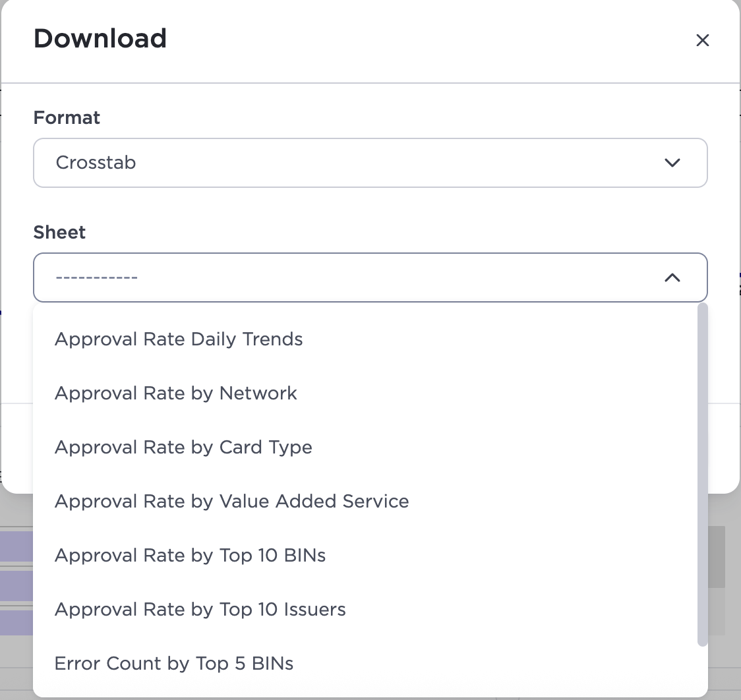Image resolution: width=741 pixels, height=700 pixels.
Task: Select Approval Rate Daily Trends sheet
Action: [179, 339]
